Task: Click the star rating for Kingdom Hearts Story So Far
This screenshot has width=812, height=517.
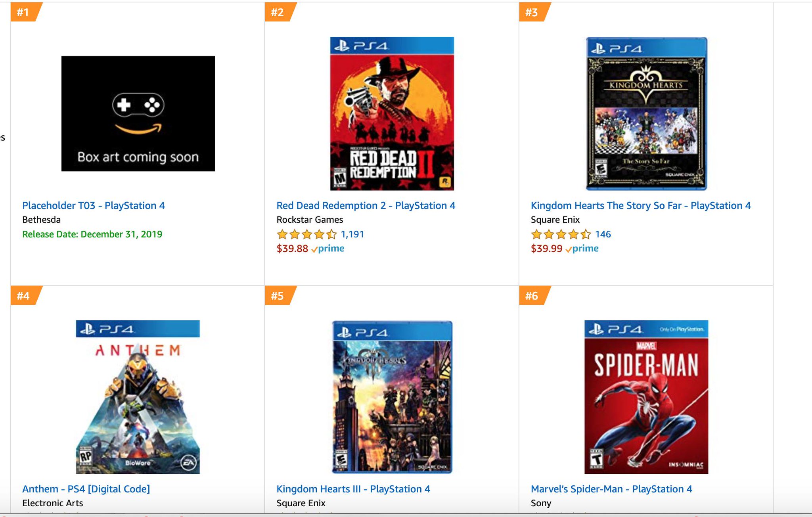Action: tap(561, 234)
